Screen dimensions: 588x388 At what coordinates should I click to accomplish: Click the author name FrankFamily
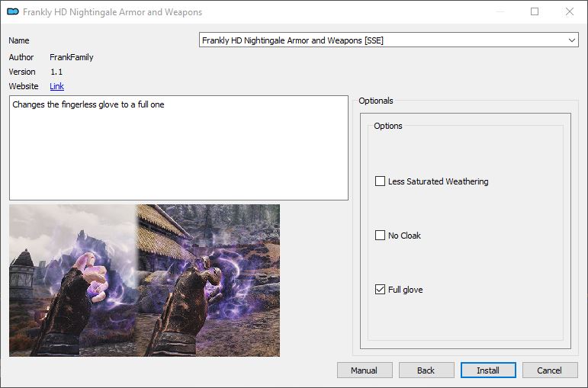click(x=71, y=57)
